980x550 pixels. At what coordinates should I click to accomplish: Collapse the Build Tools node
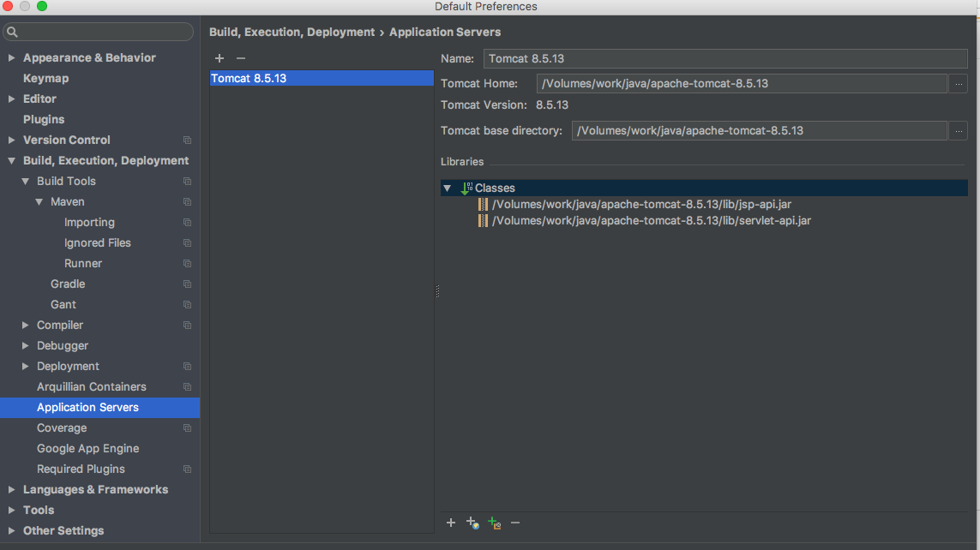click(x=25, y=181)
